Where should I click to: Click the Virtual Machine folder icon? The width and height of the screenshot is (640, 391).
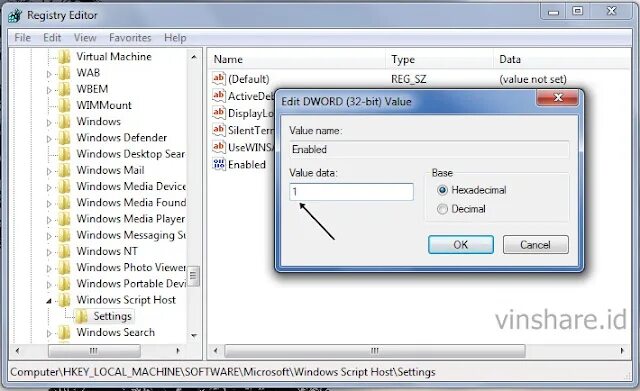[x=64, y=56]
